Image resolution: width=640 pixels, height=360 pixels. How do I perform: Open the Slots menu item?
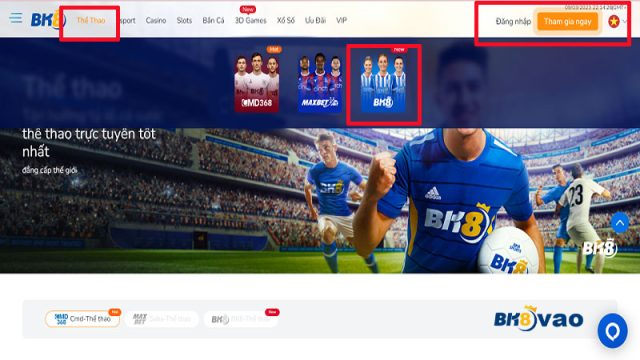pos(184,20)
